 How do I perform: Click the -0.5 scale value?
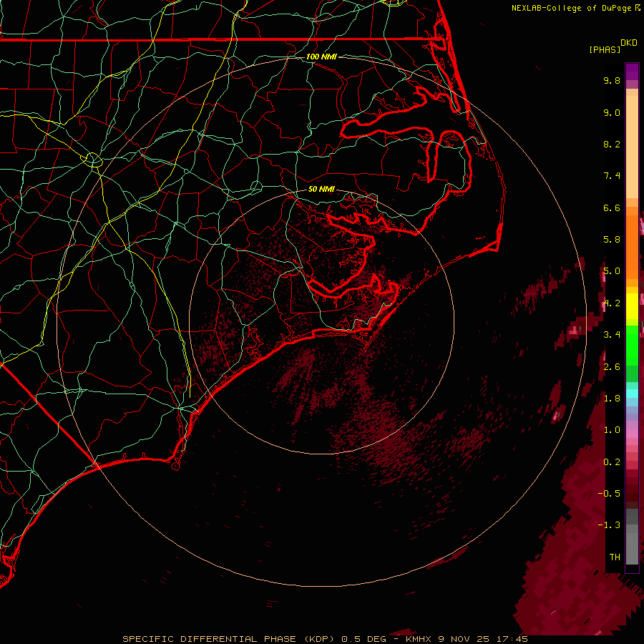point(609,494)
